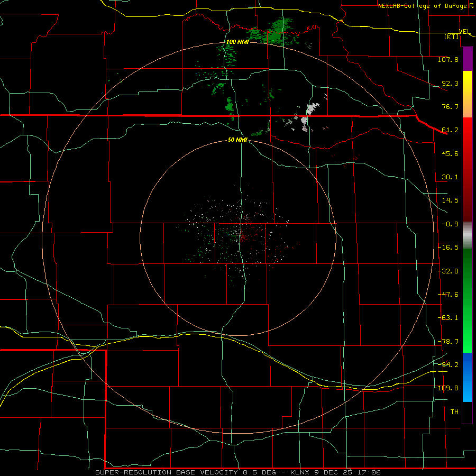
Task: Click the 17:06 timestamp
Action: point(368,472)
